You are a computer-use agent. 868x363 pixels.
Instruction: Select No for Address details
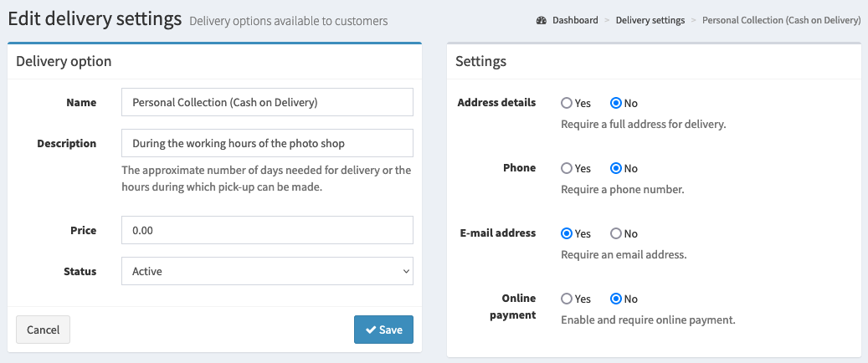click(x=615, y=103)
